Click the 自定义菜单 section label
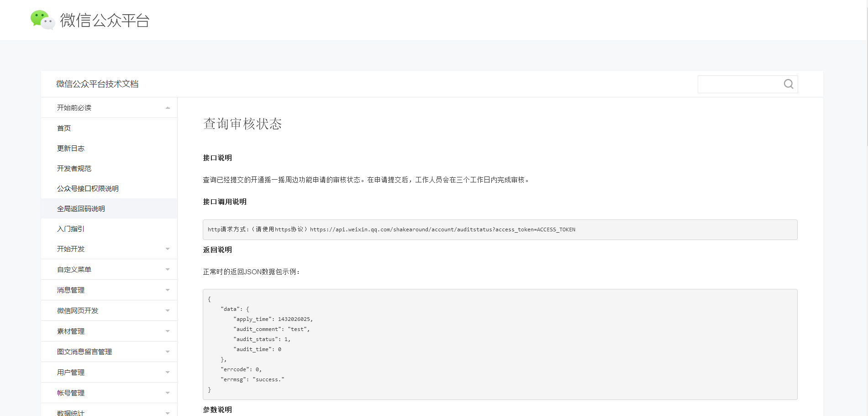 pos(74,270)
